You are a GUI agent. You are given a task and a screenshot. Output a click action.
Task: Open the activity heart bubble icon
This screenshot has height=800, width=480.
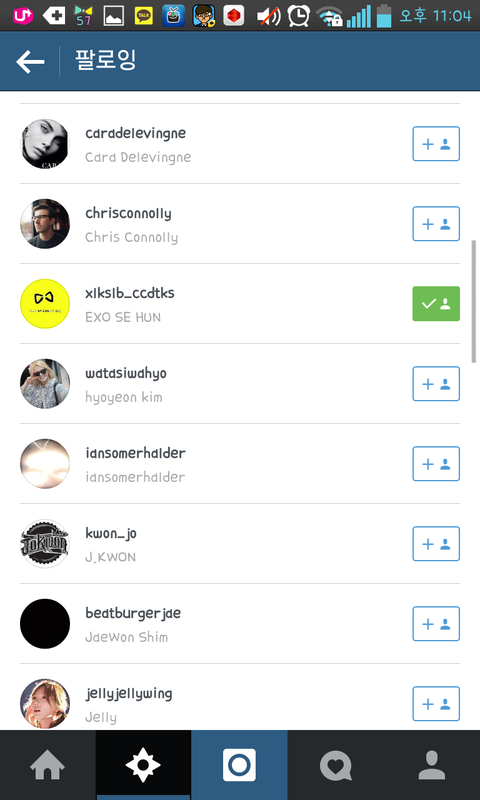click(x=335, y=766)
